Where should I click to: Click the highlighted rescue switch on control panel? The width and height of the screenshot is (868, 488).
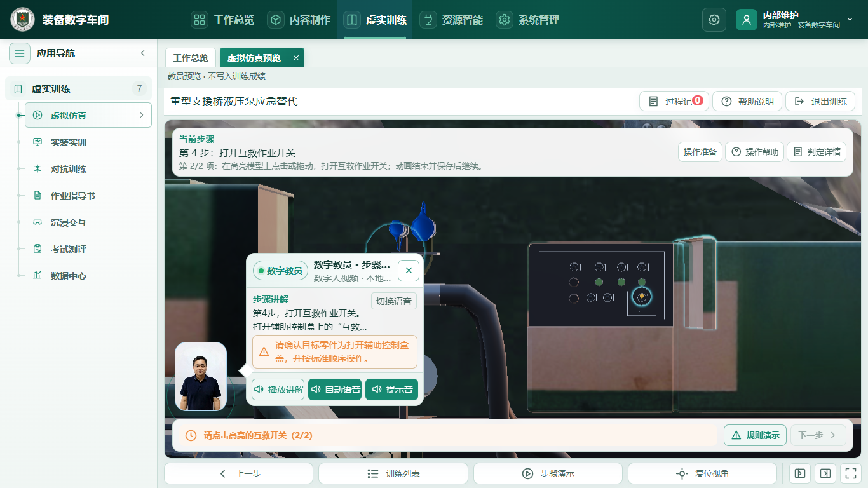(x=642, y=297)
